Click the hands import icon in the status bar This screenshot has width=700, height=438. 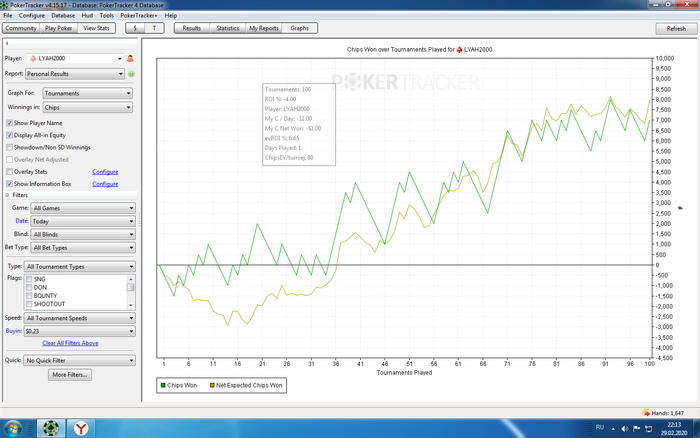(646, 413)
